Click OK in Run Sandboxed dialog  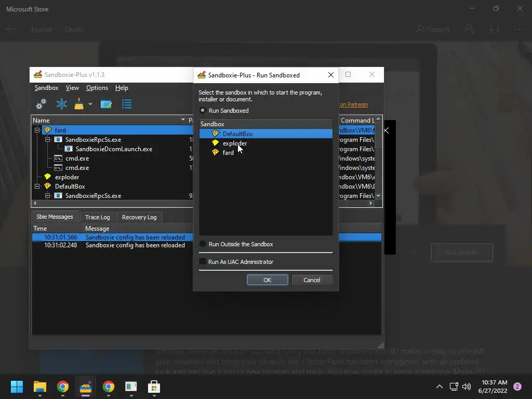point(268,280)
